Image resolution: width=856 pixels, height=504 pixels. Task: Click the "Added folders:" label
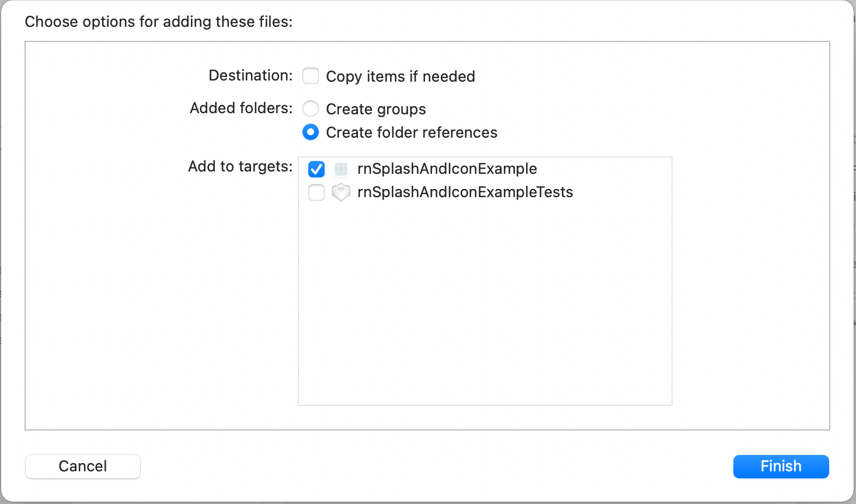[x=242, y=108]
